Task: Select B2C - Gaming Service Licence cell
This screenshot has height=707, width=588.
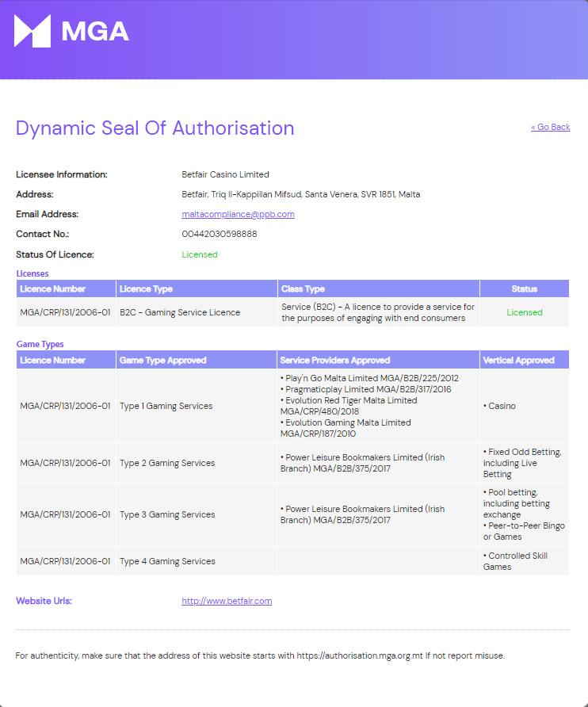Action: [x=197, y=312]
